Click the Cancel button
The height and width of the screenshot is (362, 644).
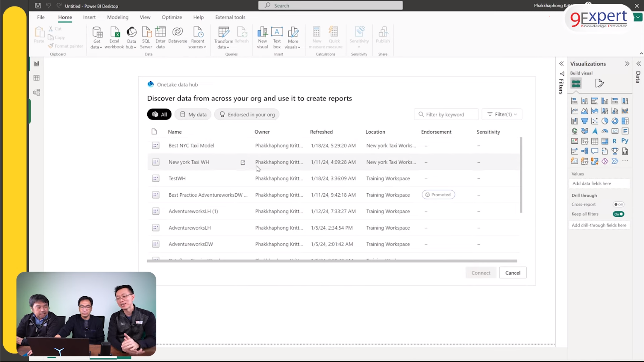[x=513, y=272]
